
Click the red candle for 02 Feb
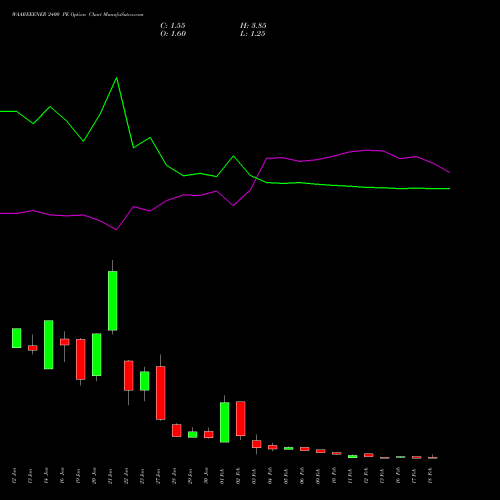(x=241, y=418)
